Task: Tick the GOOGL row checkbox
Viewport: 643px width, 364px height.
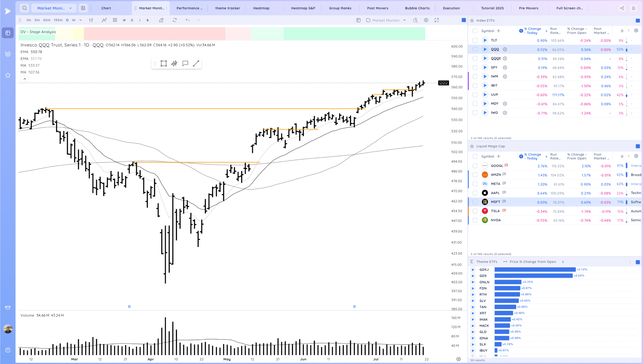Action: [475, 166]
